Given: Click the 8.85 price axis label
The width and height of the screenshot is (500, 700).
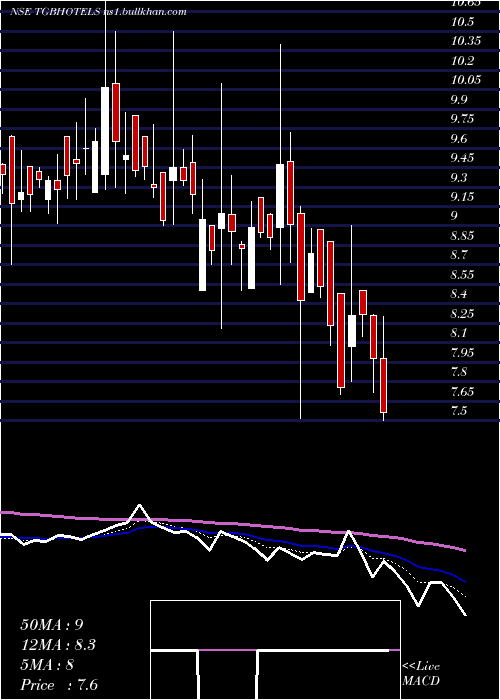Looking at the screenshot, I should coord(462,236).
